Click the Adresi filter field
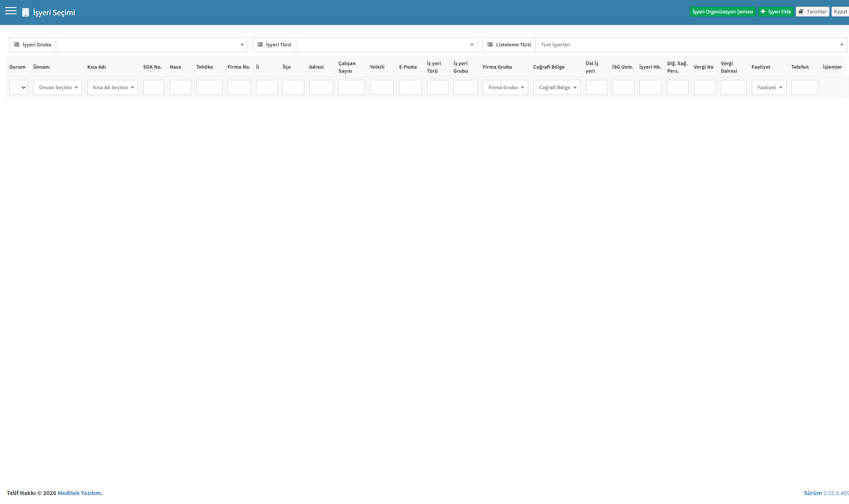The image size is (849, 504). click(x=321, y=87)
